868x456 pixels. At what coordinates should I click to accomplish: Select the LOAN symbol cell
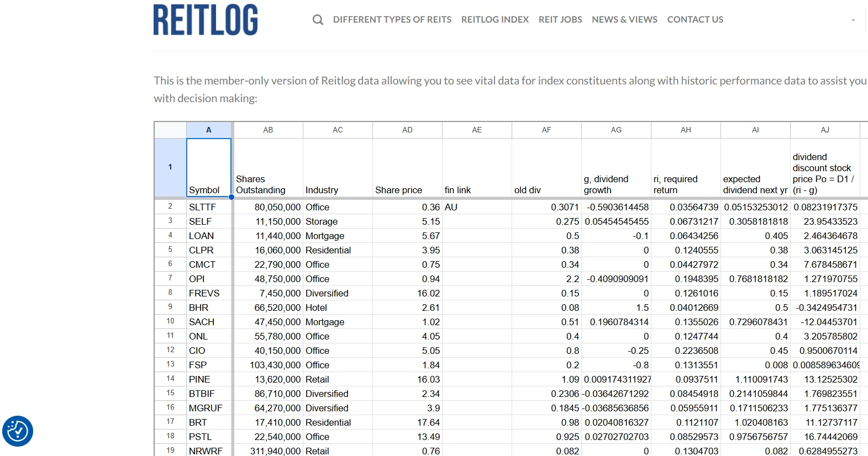click(209, 236)
